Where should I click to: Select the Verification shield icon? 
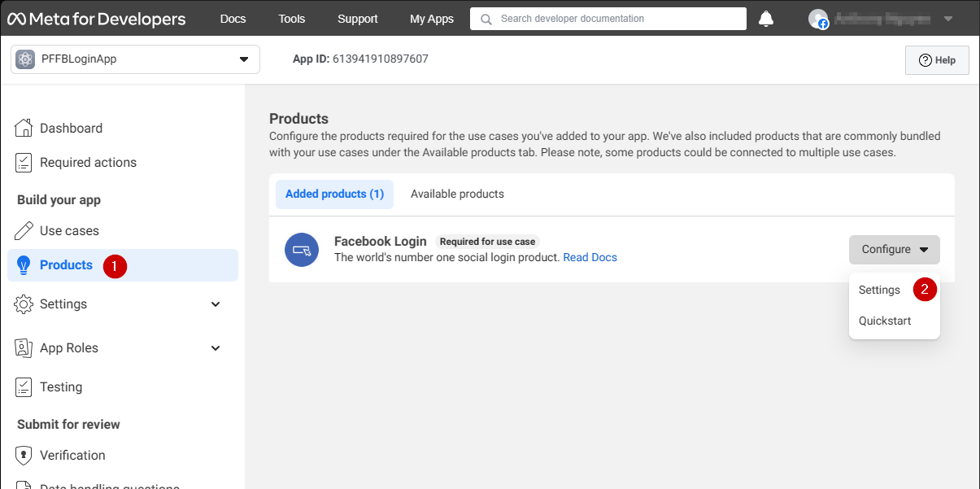tap(24, 455)
